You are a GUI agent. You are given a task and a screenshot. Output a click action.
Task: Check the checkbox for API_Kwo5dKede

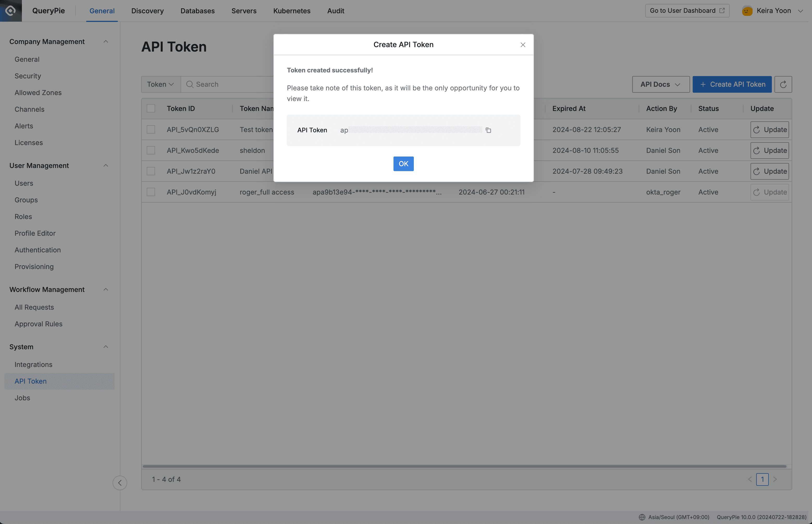coord(151,150)
